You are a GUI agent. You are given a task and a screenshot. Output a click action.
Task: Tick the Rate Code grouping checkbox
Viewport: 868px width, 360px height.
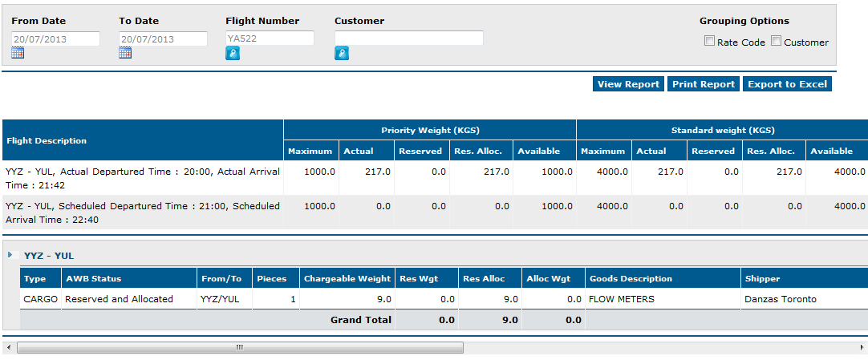pos(709,41)
